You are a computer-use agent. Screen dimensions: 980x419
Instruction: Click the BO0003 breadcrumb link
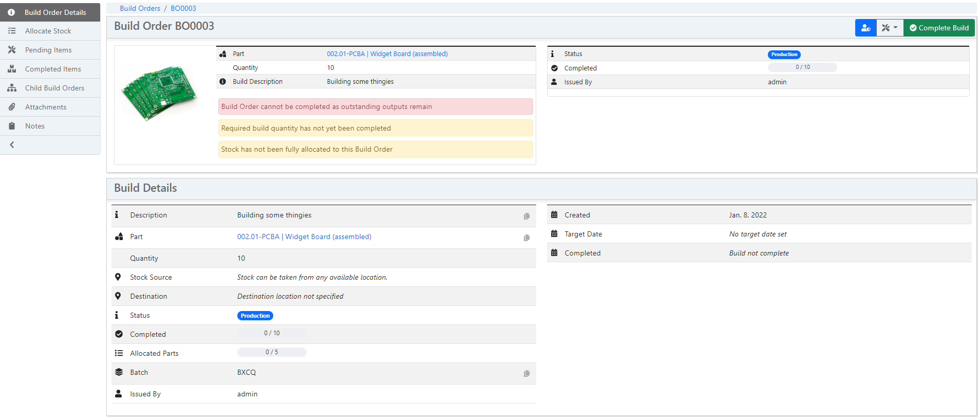[183, 8]
